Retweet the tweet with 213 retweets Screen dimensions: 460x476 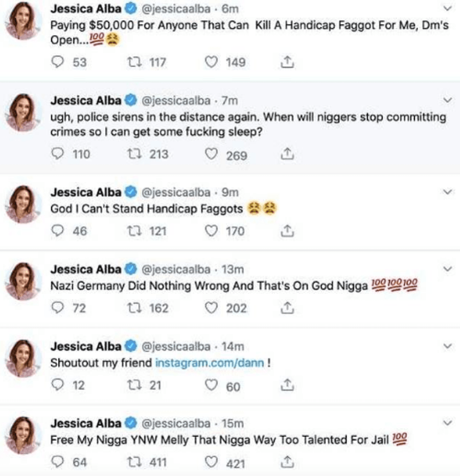click(x=132, y=154)
